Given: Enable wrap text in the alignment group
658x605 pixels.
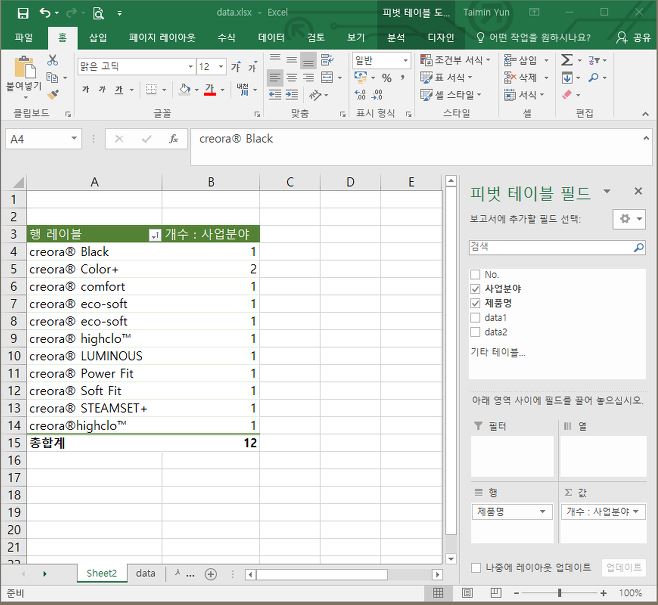Looking at the screenshot, I should pyautogui.click(x=327, y=60).
